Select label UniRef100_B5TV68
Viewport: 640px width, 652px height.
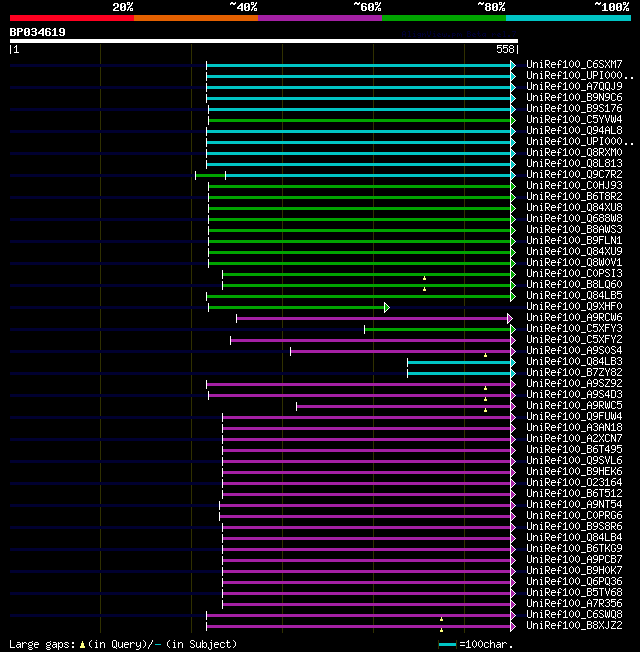574,593
